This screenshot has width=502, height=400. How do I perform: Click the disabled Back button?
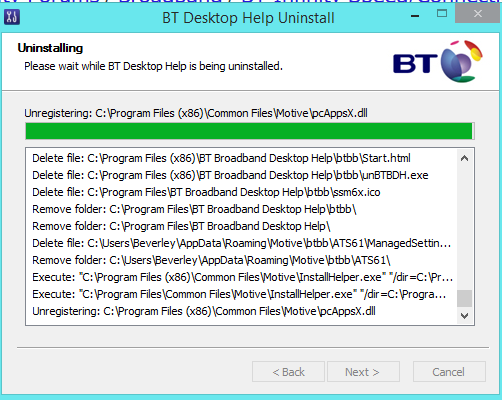tap(288, 372)
